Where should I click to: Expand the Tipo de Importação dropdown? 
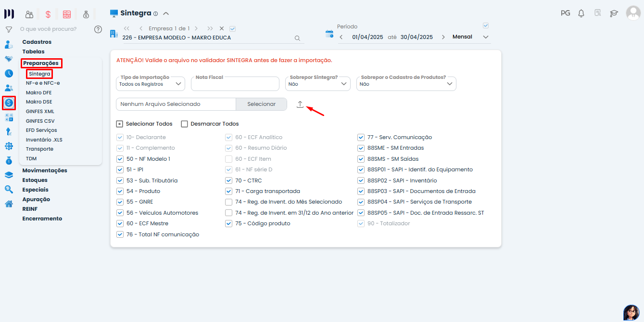150,84
